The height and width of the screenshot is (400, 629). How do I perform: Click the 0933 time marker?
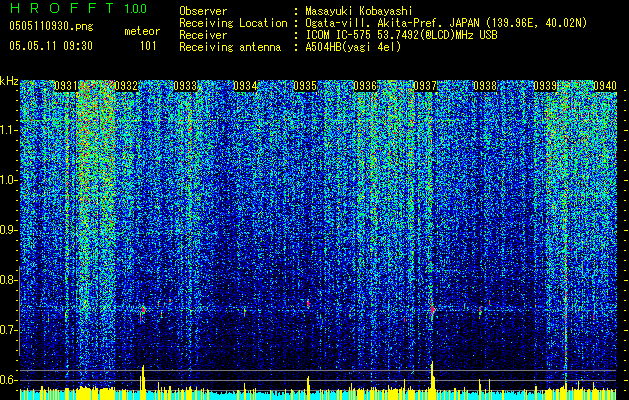pos(186,86)
